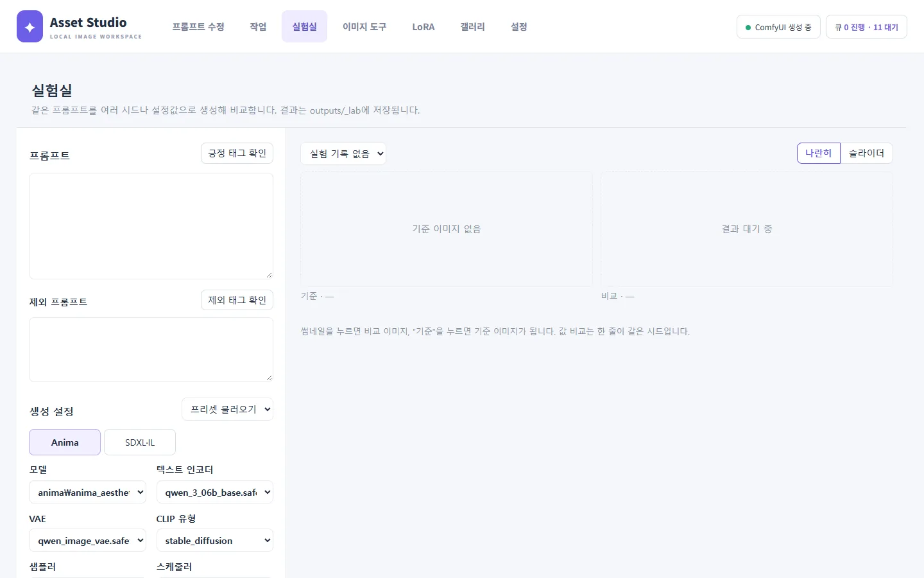Select the 실험실 tab
Viewport: 924px width, 578px height.
[x=304, y=26]
